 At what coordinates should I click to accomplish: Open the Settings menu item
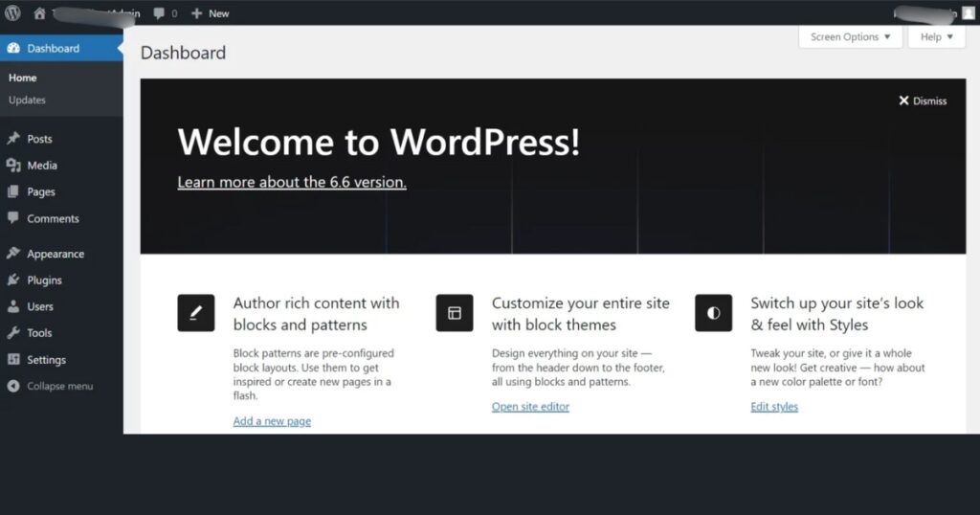tap(46, 360)
